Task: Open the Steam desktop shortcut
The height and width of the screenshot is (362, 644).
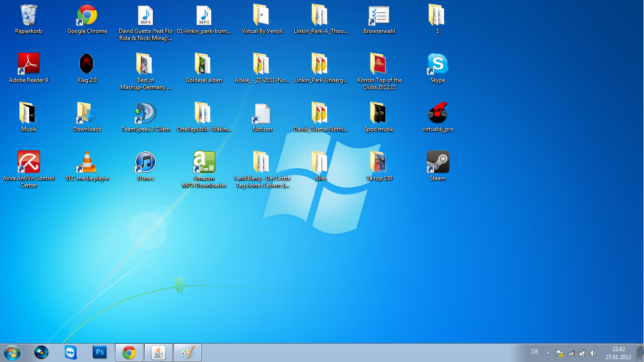Action: tap(438, 163)
